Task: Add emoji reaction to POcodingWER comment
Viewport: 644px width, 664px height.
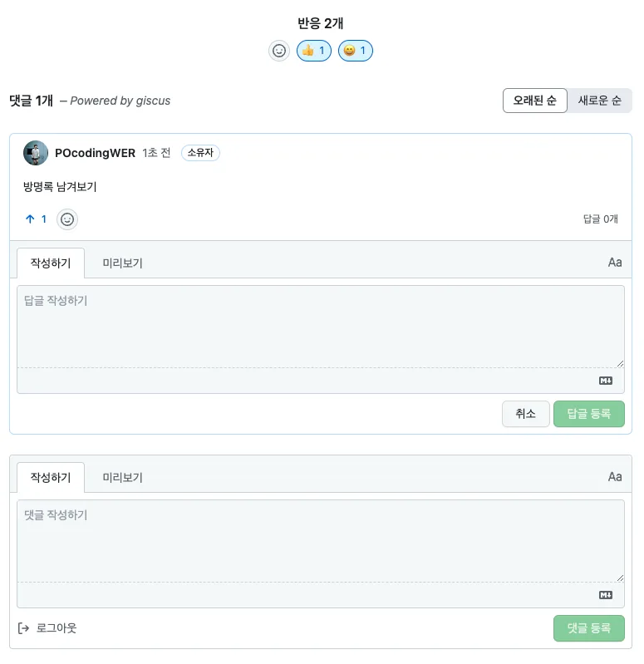Action: click(x=67, y=219)
